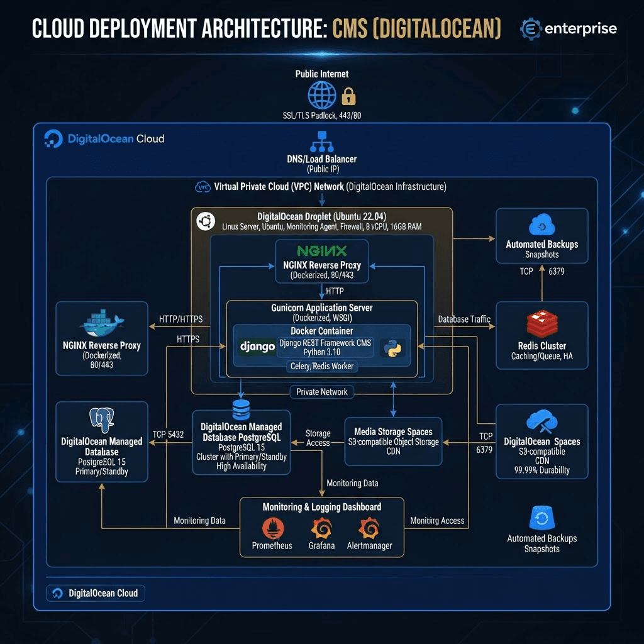
Task: Click the django logo
Action: click(x=257, y=347)
